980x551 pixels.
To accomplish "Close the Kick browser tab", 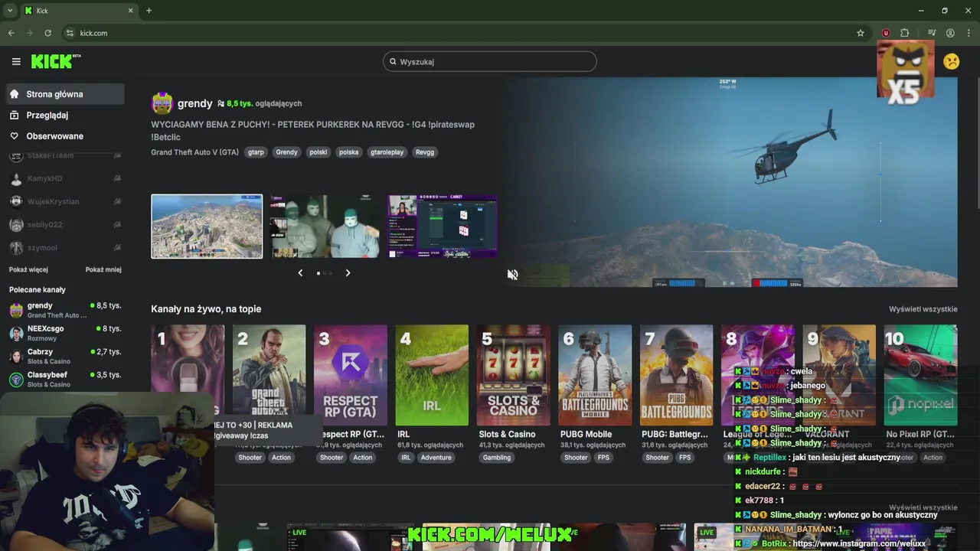I will click(x=130, y=11).
